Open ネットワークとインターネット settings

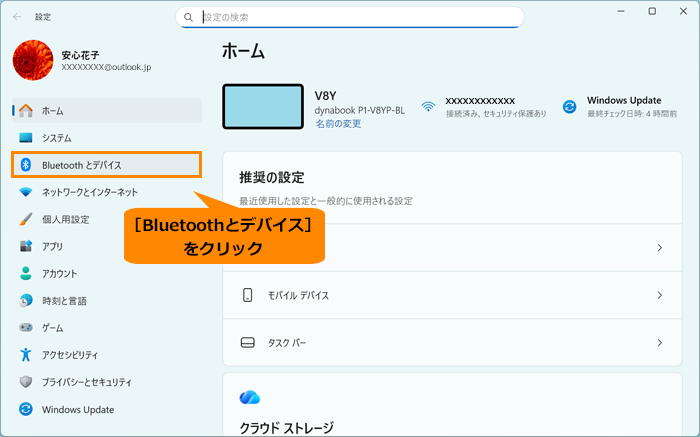click(x=107, y=192)
